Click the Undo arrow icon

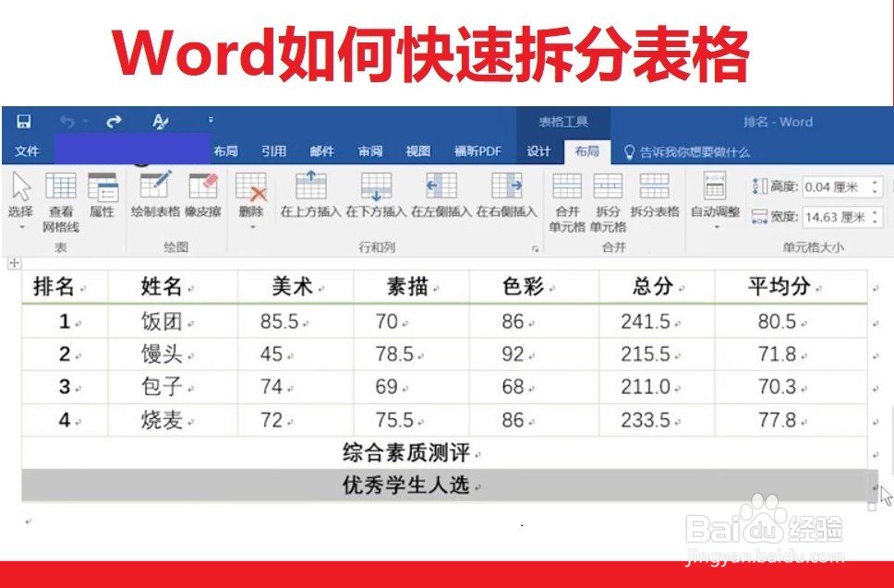[67, 121]
